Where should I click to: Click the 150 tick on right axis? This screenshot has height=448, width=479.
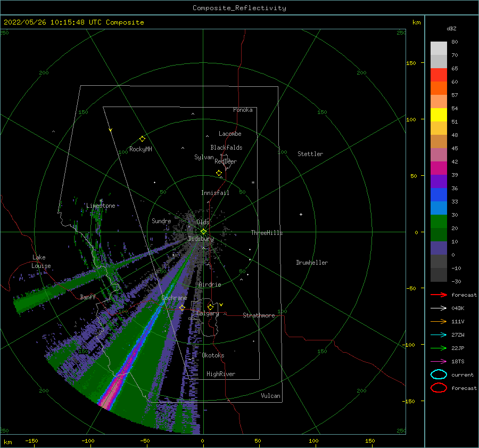pyautogui.click(x=411, y=63)
